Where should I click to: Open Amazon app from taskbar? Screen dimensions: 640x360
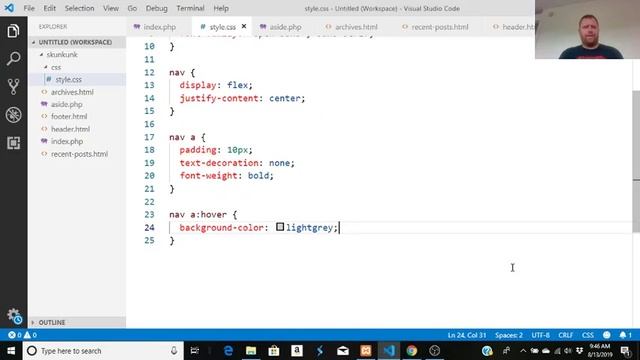coord(297,351)
